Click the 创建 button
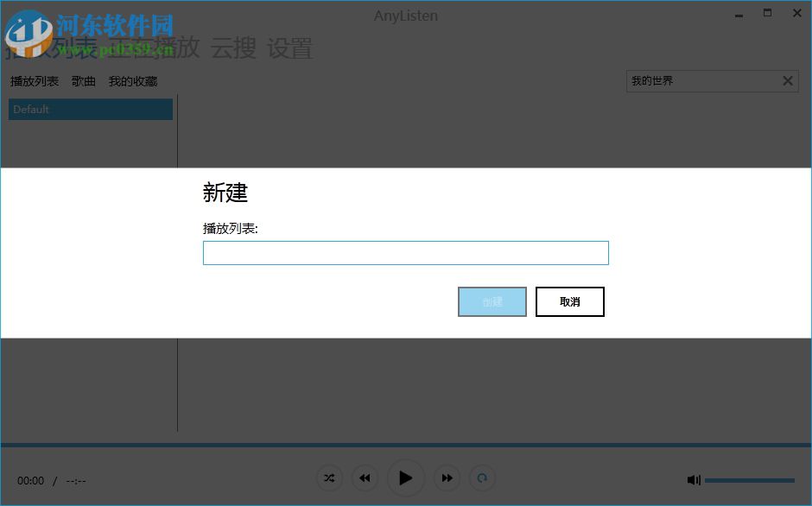Screen dimensions: 812x506 [x=492, y=301]
